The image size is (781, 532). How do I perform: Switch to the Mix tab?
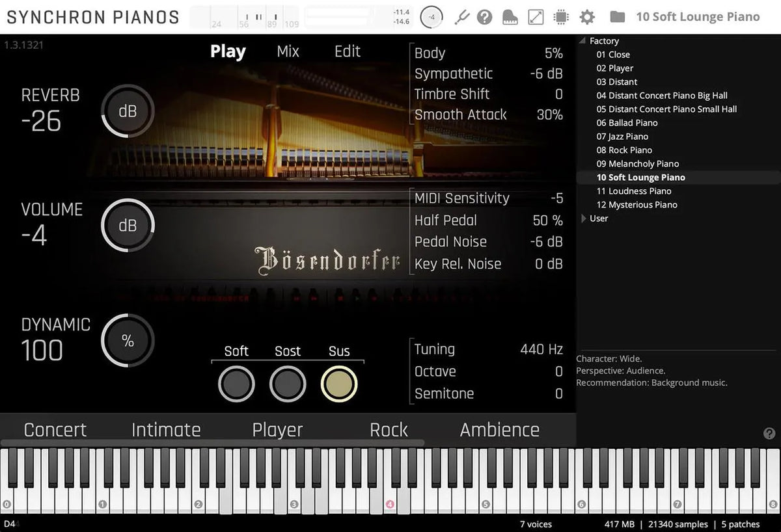pos(287,51)
